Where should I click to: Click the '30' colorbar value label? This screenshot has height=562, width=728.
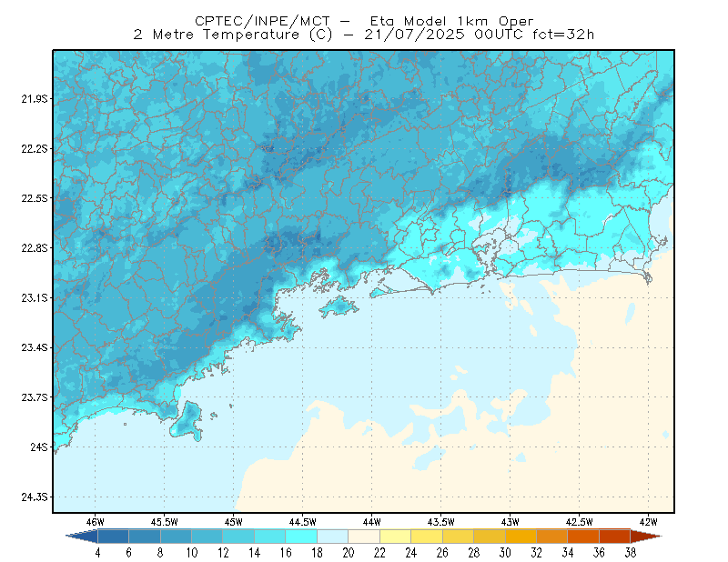(x=505, y=553)
